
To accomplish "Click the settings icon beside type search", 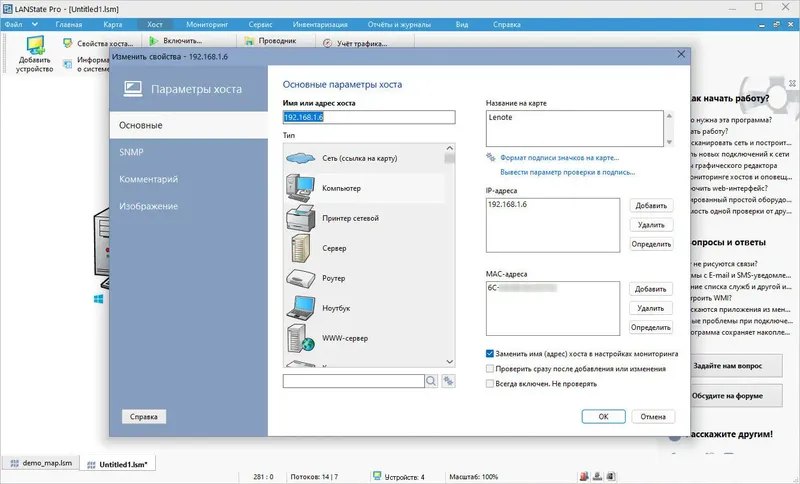I will tap(448, 381).
